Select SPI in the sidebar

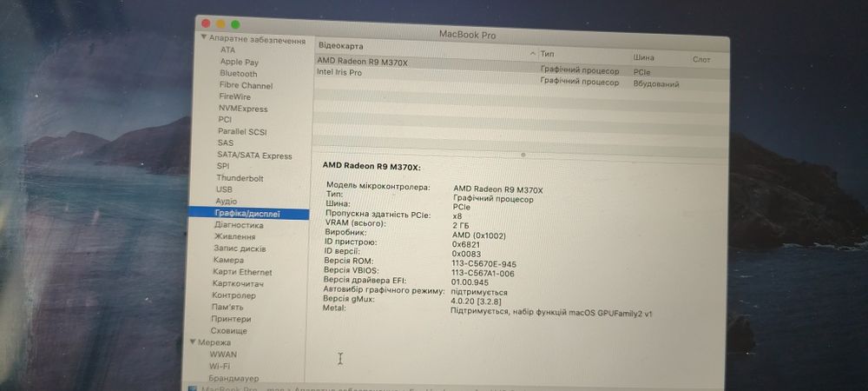(x=223, y=166)
